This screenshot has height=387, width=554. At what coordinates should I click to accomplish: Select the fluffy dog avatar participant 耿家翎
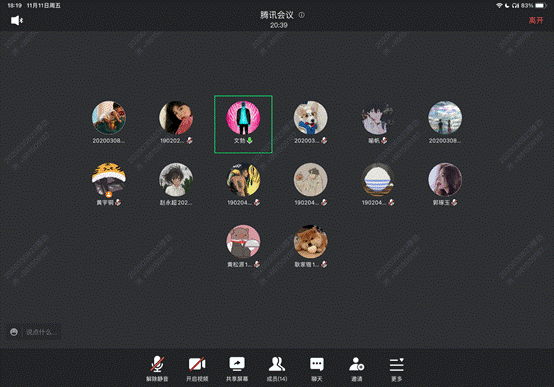[x=311, y=241]
